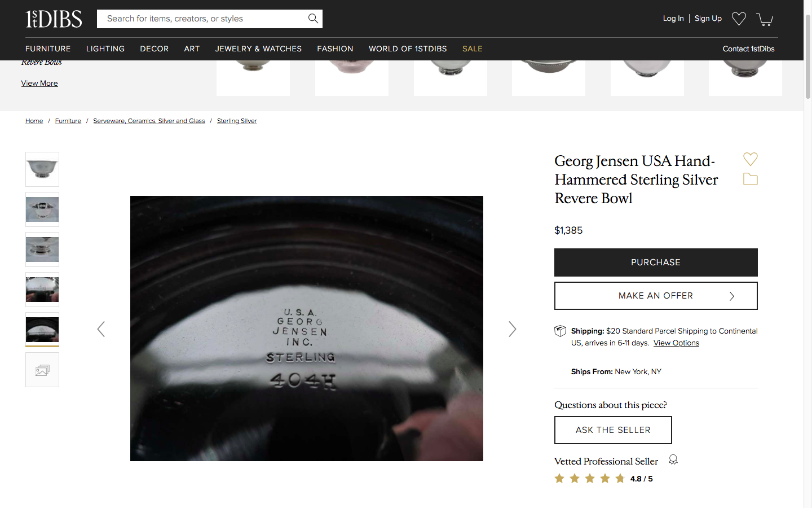Type in the search items field
812x508 pixels.
[x=203, y=19]
